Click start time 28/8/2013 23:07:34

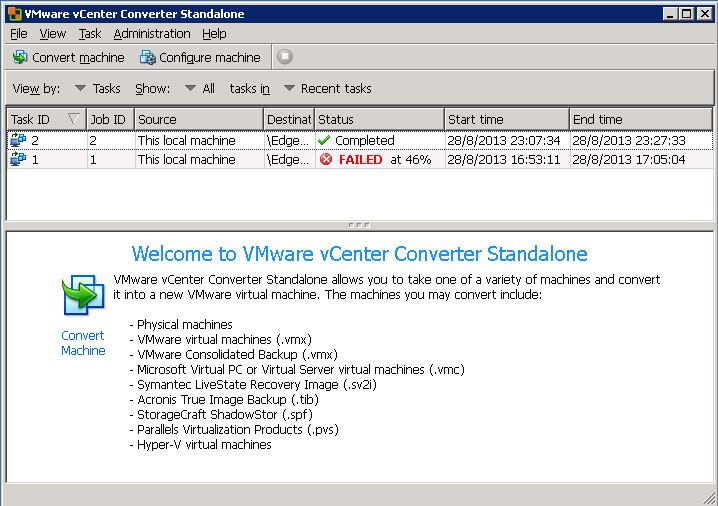[504, 140]
